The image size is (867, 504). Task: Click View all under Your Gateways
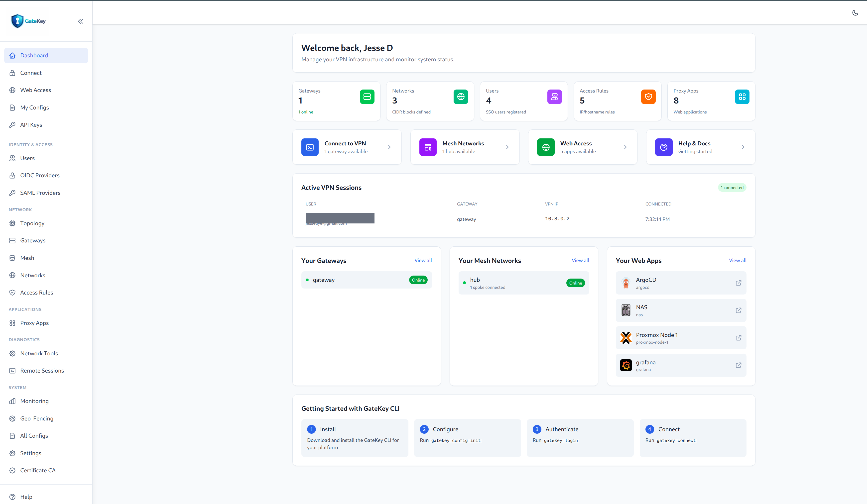coord(423,260)
